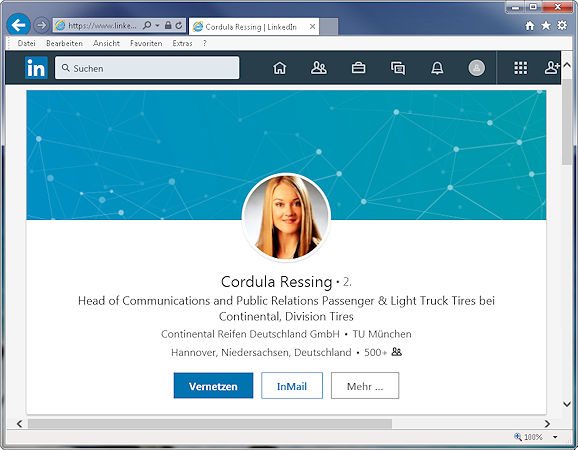
Task: Refresh the page with reload icon
Action: tap(179, 25)
